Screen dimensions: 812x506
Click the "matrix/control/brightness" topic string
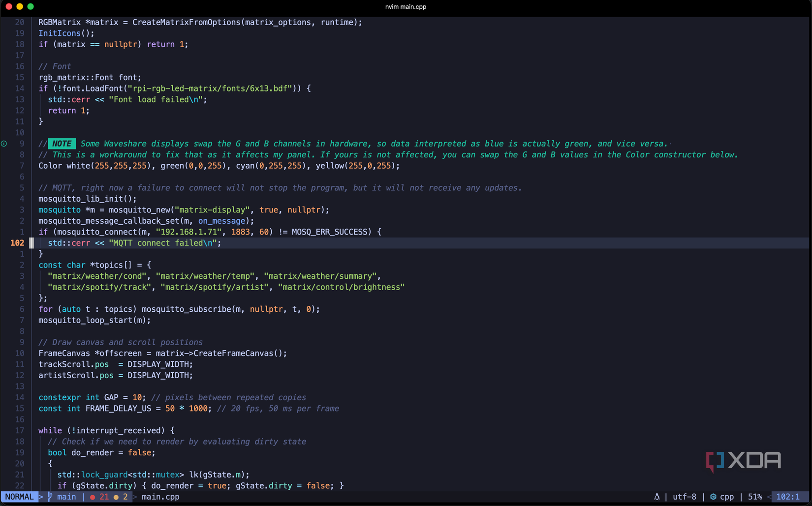coord(341,287)
